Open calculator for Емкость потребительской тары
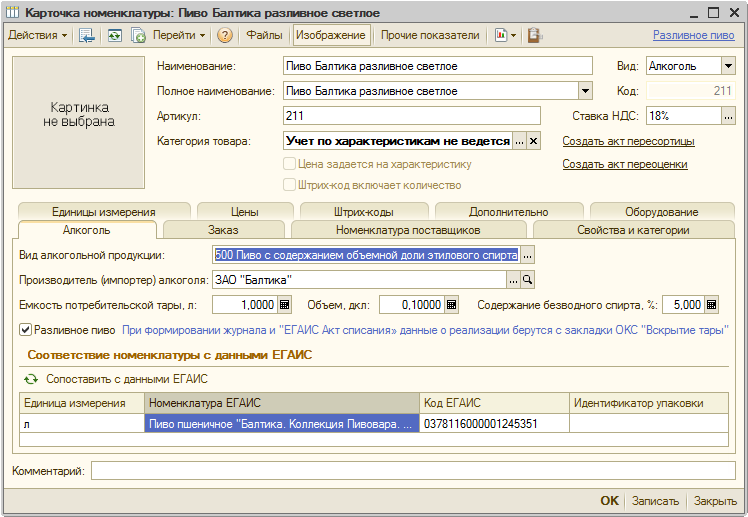Screen dimensions: 748x517 coord(285,305)
